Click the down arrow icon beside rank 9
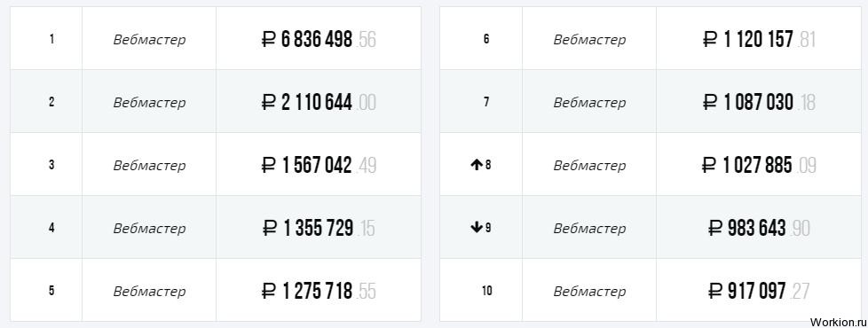The height and width of the screenshot is (328, 868). (x=476, y=227)
